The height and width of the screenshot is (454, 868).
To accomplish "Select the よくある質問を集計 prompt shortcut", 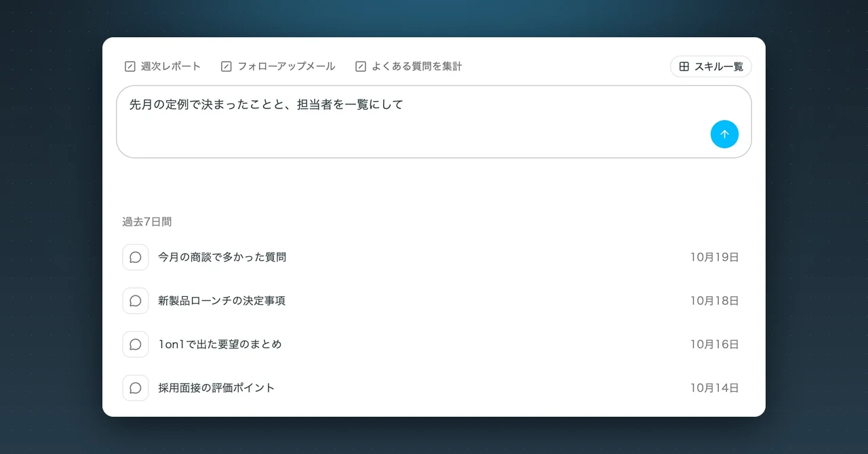I will point(409,66).
